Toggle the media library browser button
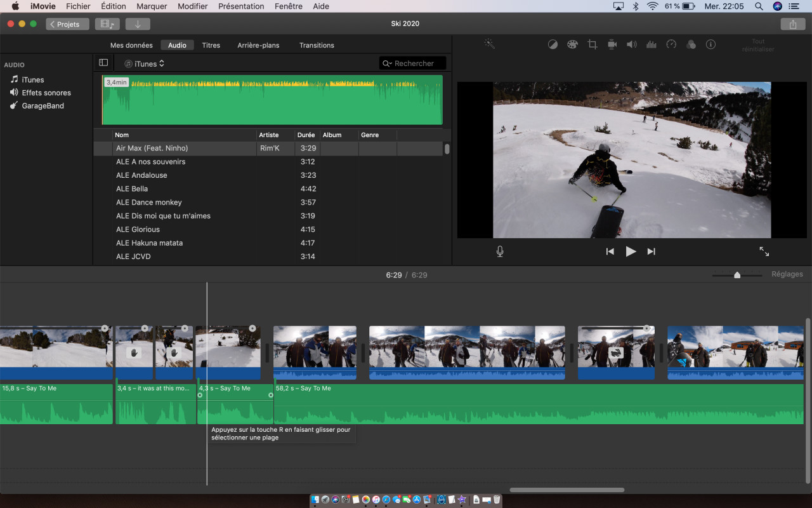This screenshot has height=508, width=812. tap(107, 24)
